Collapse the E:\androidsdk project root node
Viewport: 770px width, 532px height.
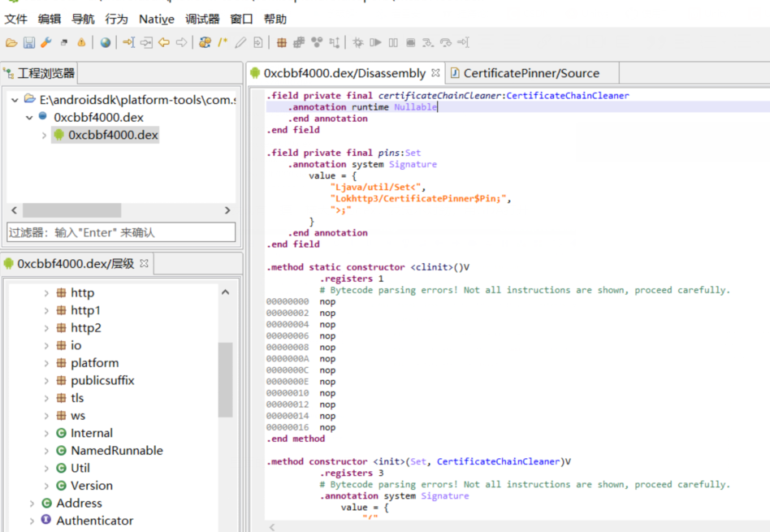(x=15, y=100)
